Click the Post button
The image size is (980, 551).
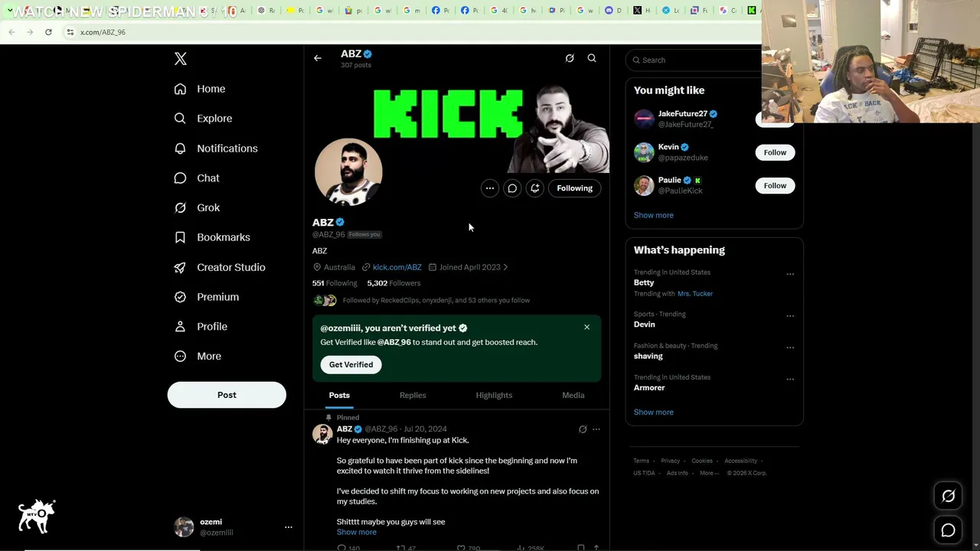tap(227, 395)
